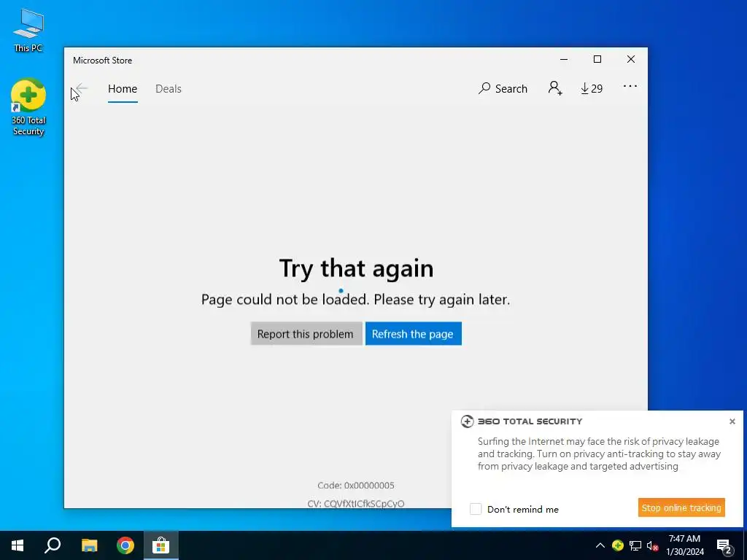Launch Google Chrome from the taskbar
747x560 pixels.
point(125,545)
